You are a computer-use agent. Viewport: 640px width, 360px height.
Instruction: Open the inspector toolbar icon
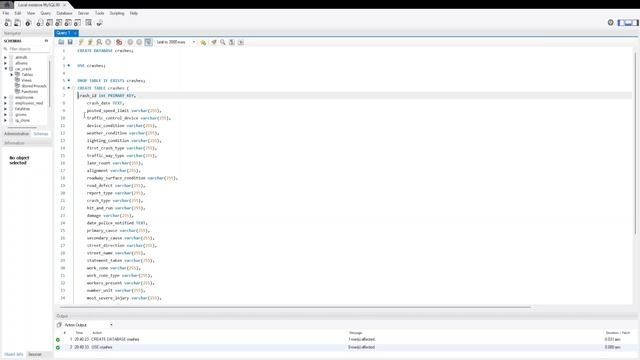click(28, 23)
